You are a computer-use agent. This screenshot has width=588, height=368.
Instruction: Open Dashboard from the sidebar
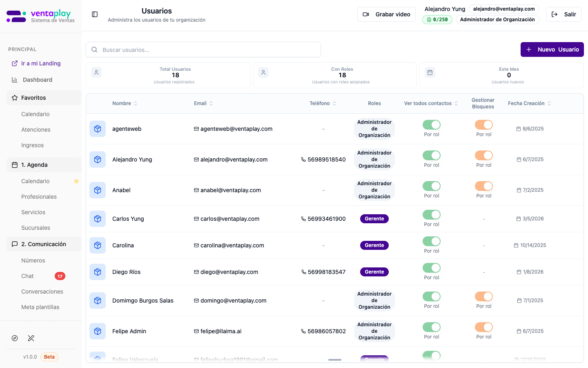(x=38, y=80)
